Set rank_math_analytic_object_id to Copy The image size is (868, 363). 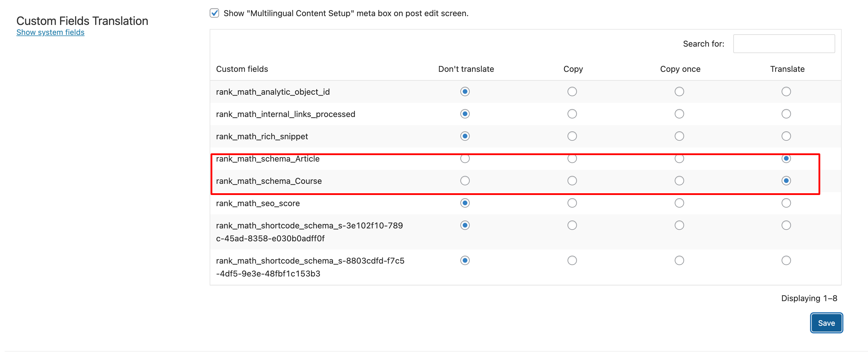[x=572, y=91]
